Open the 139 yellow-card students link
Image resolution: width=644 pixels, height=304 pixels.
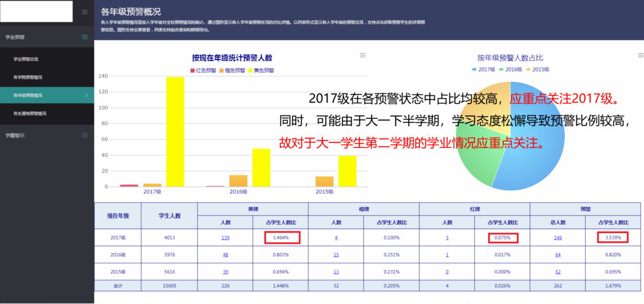(225, 238)
